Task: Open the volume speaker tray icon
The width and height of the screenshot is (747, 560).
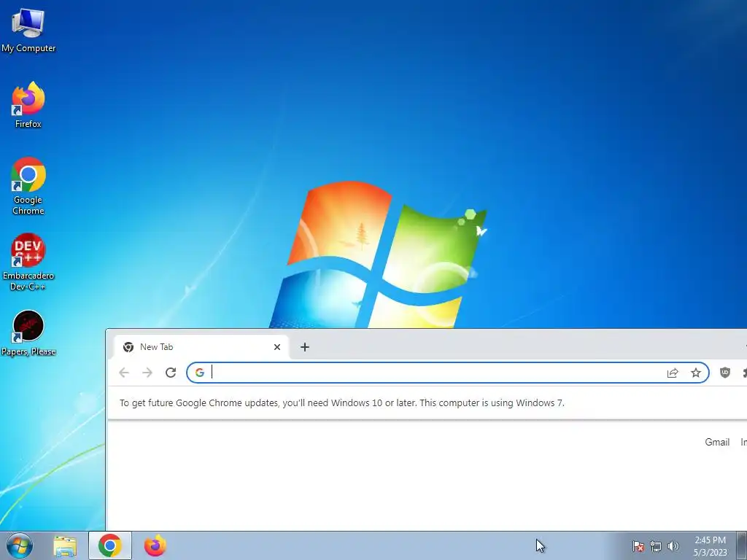Action: pos(673,546)
